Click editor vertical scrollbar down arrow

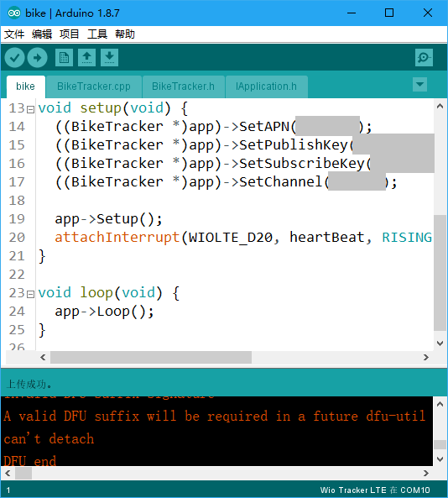(440, 343)
